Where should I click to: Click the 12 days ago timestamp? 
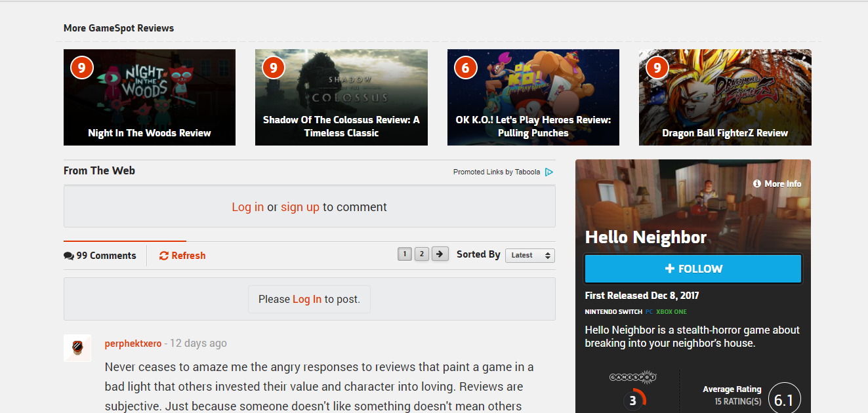(198, 344)
